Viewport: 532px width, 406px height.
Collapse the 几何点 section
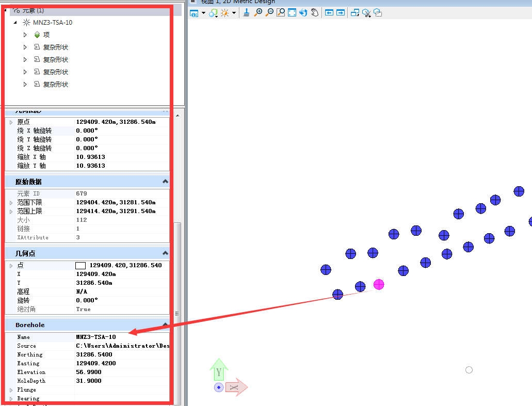tap(165, 253)
